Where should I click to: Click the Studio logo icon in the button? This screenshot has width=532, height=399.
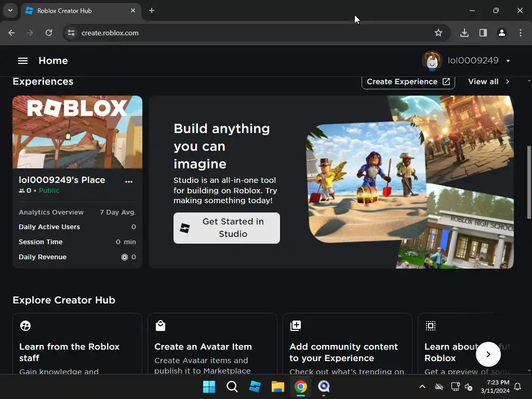tap(185, 228)
